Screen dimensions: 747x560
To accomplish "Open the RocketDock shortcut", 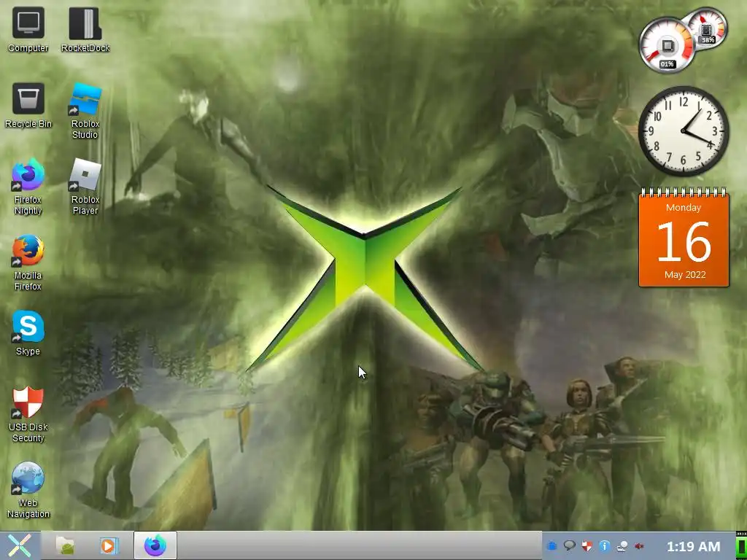I will click(x=85, y=29).
